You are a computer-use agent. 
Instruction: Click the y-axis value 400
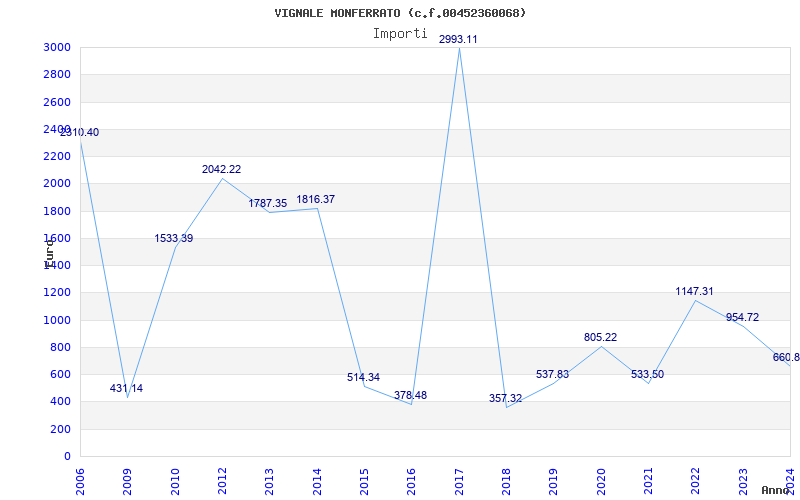tap(60, 402)
